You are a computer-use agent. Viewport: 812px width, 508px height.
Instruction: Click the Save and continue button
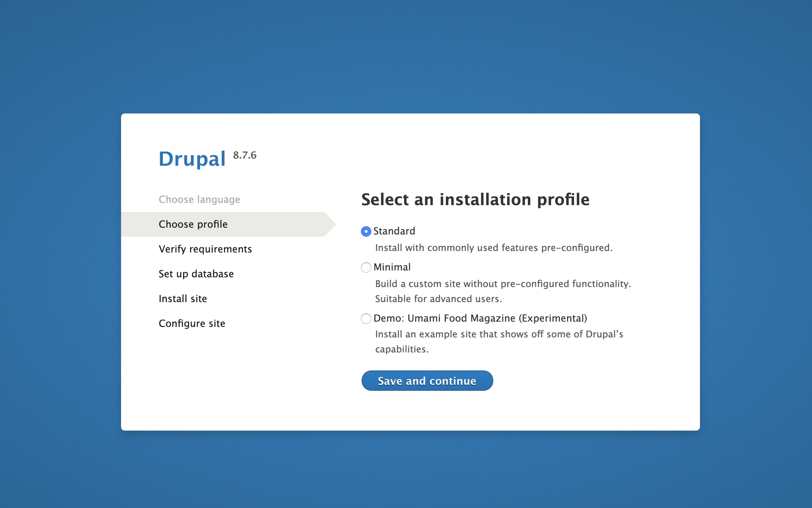pyautogui.click(x=427, y=381)
